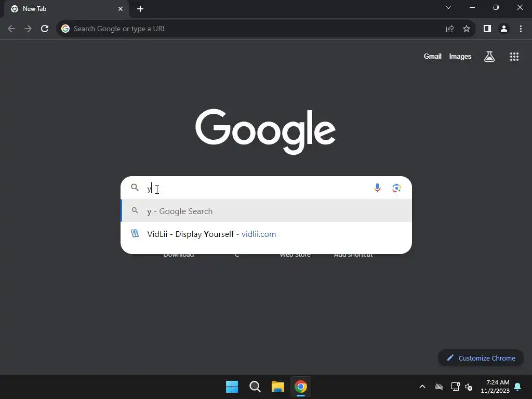Bookmark this tab with the star
532x399 pixels.
point(467,29)
